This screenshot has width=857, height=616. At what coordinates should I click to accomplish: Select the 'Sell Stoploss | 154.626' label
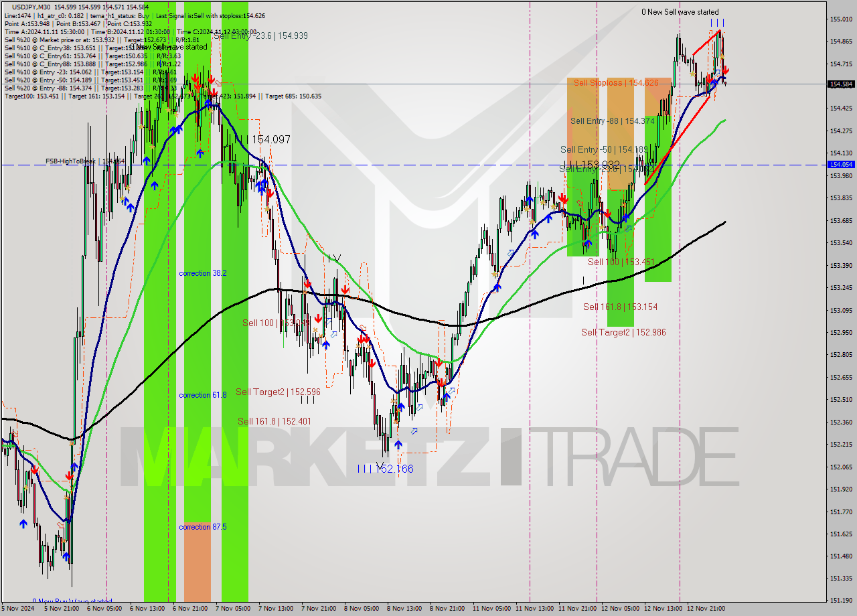(616, 82)
